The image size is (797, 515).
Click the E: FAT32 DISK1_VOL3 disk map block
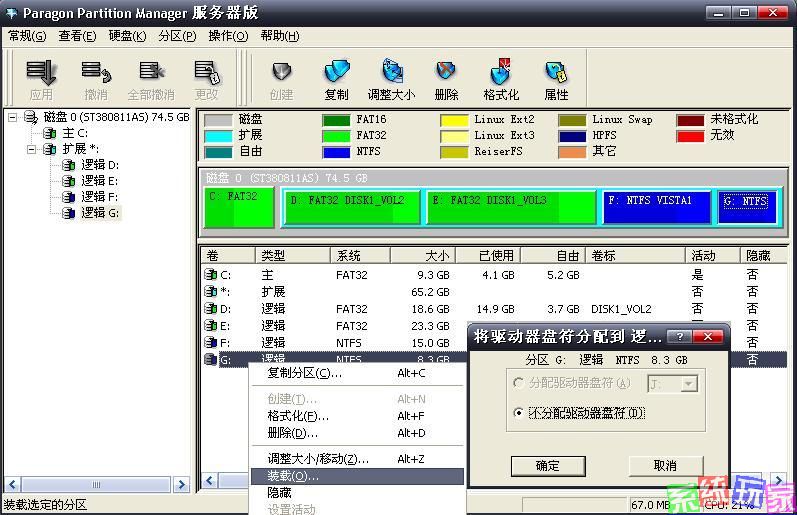tap(511, 207)
